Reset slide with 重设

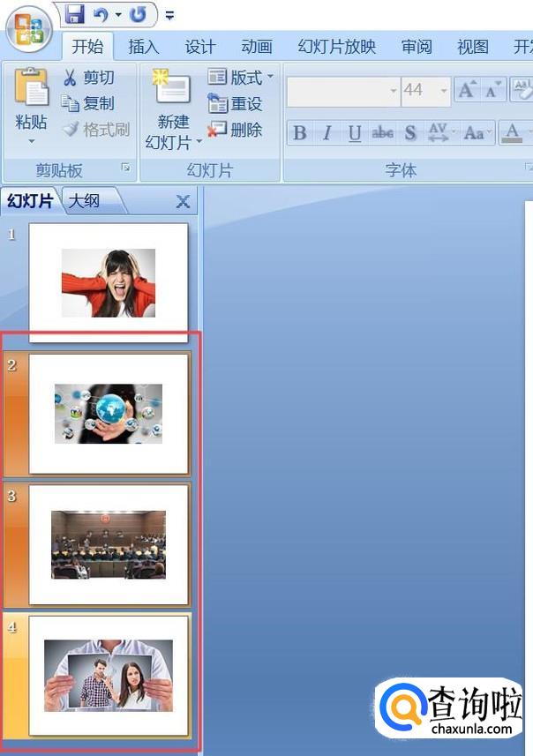tap(236, 103)
